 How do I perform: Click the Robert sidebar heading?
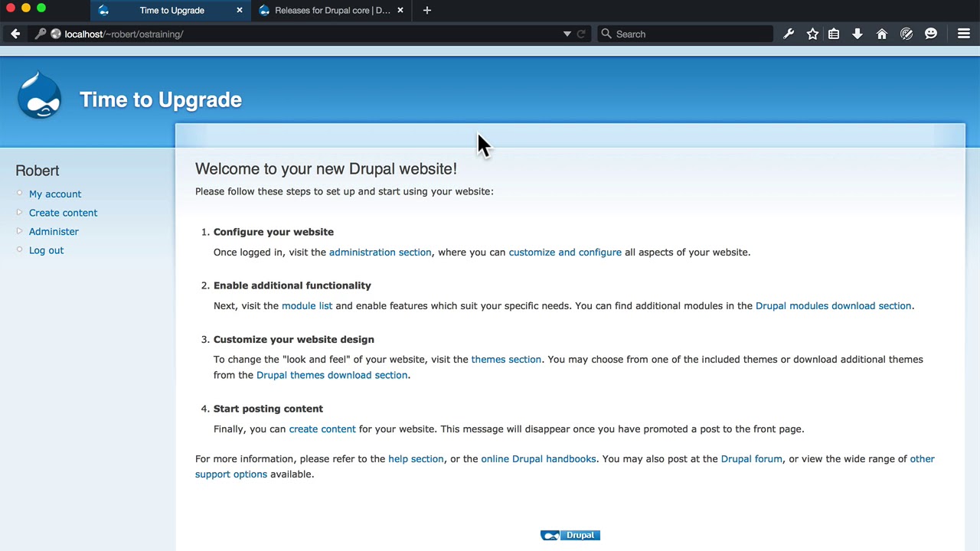[37, 171]
